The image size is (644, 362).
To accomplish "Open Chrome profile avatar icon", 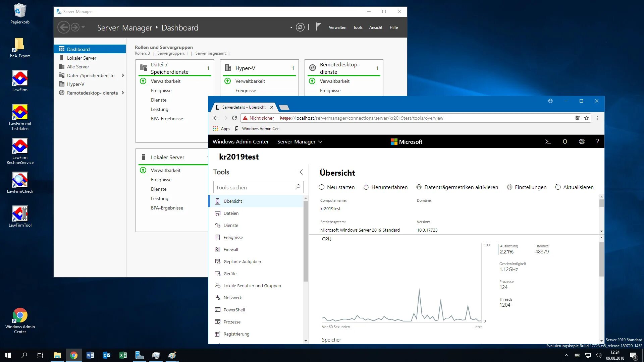I will point(550,101).
